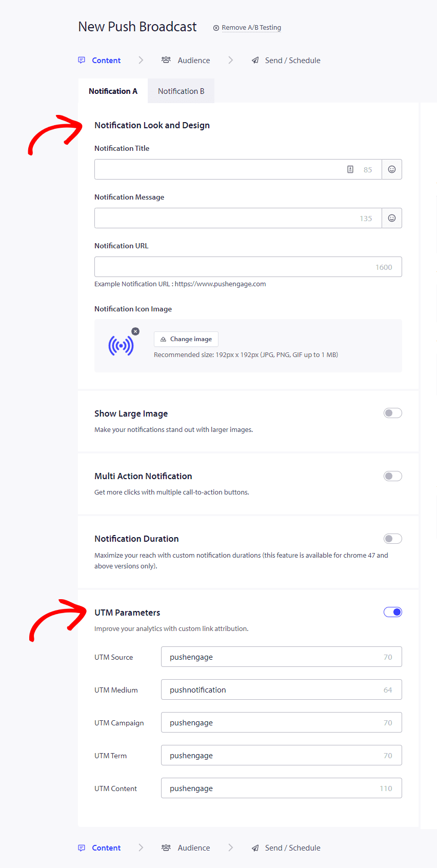Open the emoji picker for Notification Title

coord(391,169)
